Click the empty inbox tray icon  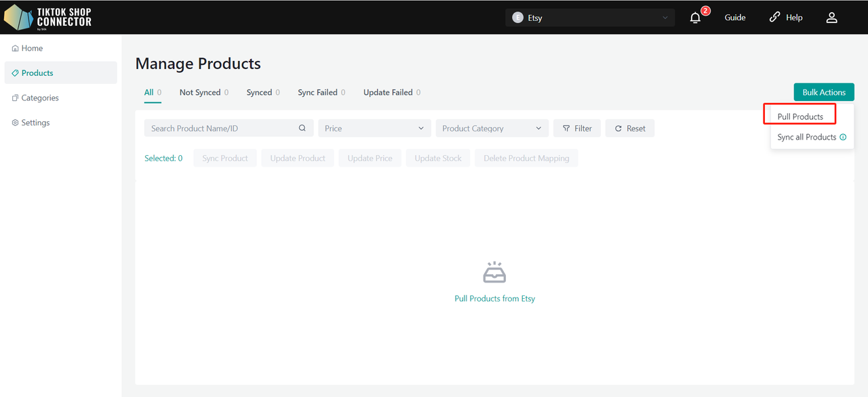click(x=494, y=272)
